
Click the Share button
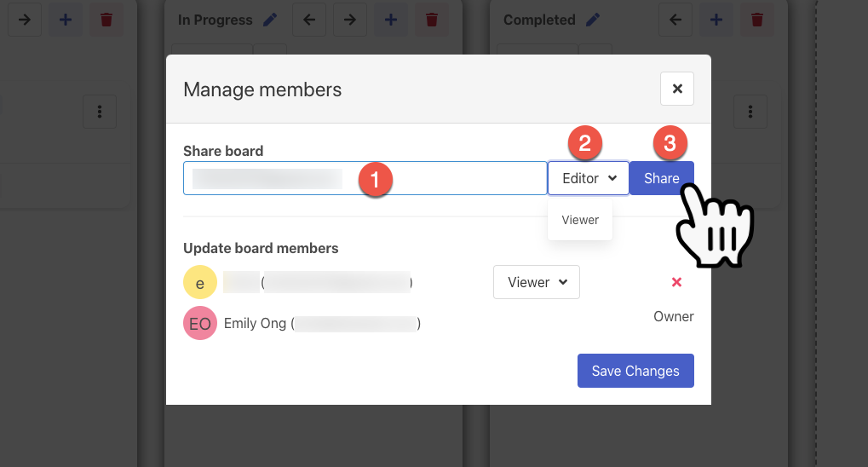tap(661, 178)
